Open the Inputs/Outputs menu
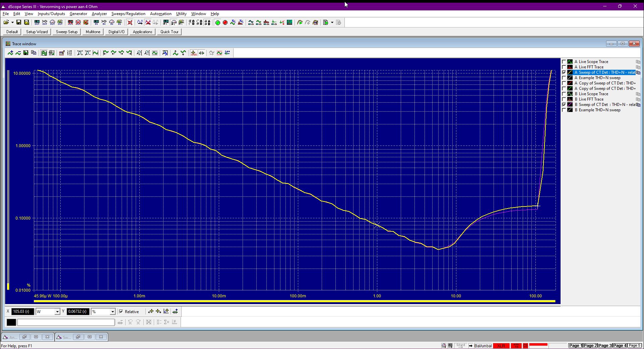 51,14
